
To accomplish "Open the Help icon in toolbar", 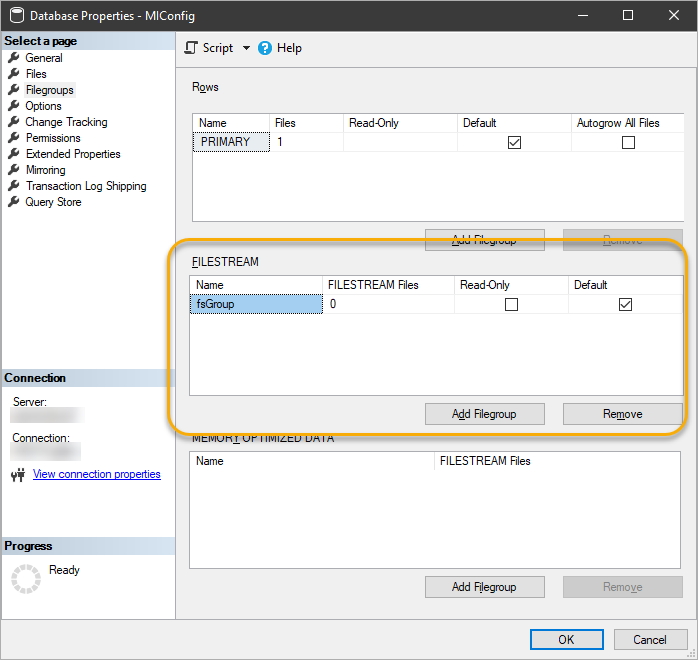I will 265,48.
